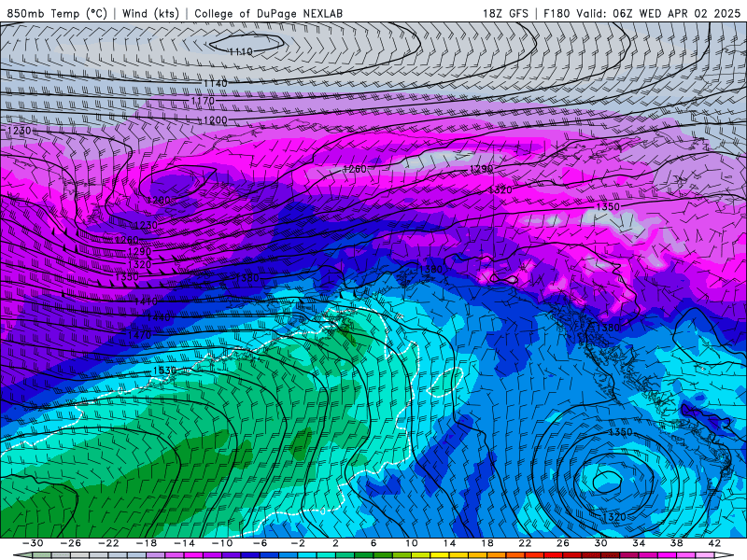747x560 pixels.
Task: Click the 38 color bar tick label
Action: [676, 543]
